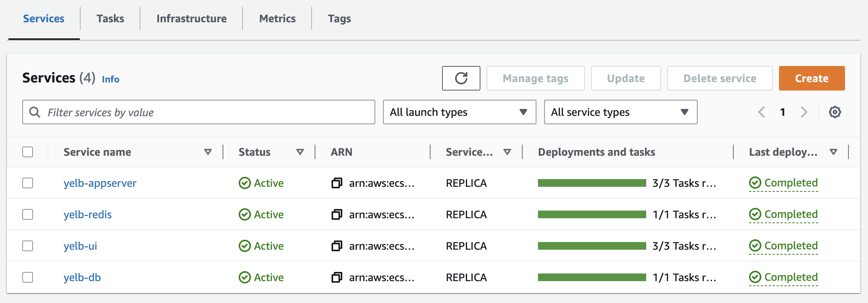Copy ARN for yelb-appserver
The height and width of the screenshot is (303, 868).
click(337, 183)
